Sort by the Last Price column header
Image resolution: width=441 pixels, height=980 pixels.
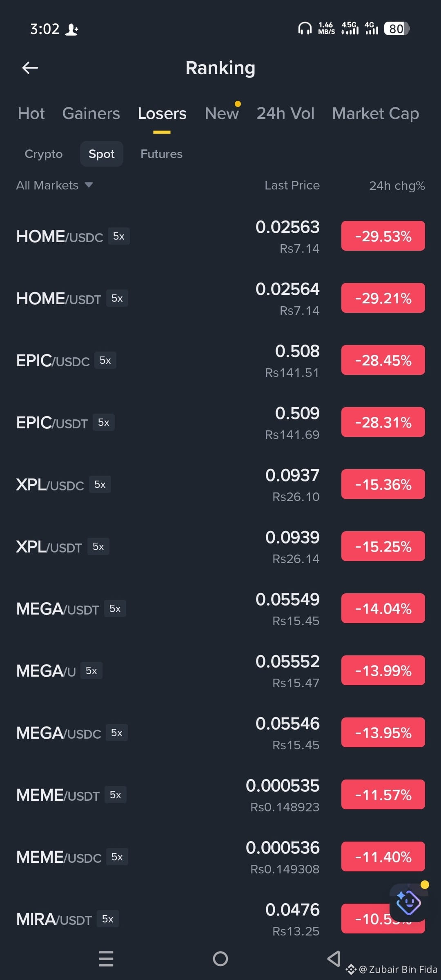292,185
